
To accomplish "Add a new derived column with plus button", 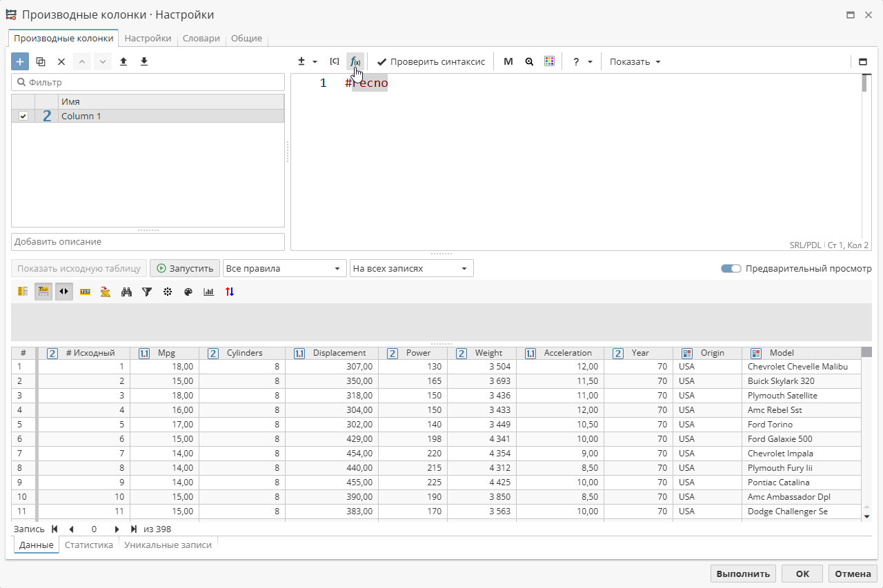I will pos(20,61).
